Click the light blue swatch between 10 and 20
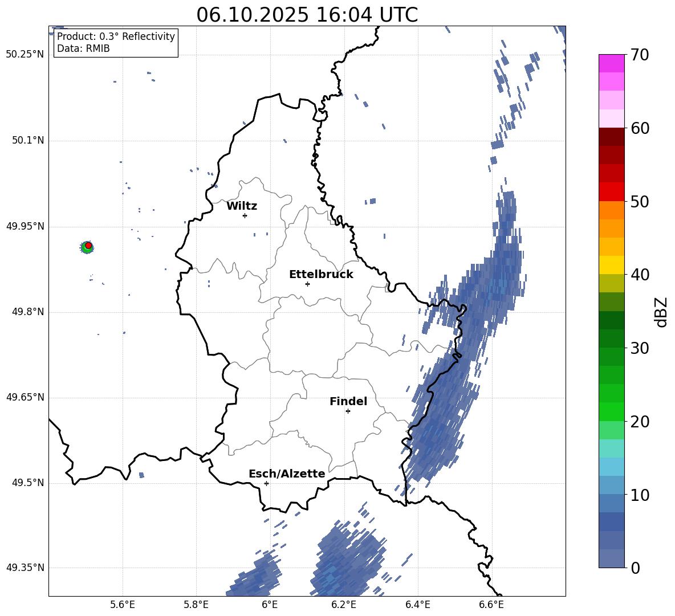The image size is (675, 616). (611, 467)
